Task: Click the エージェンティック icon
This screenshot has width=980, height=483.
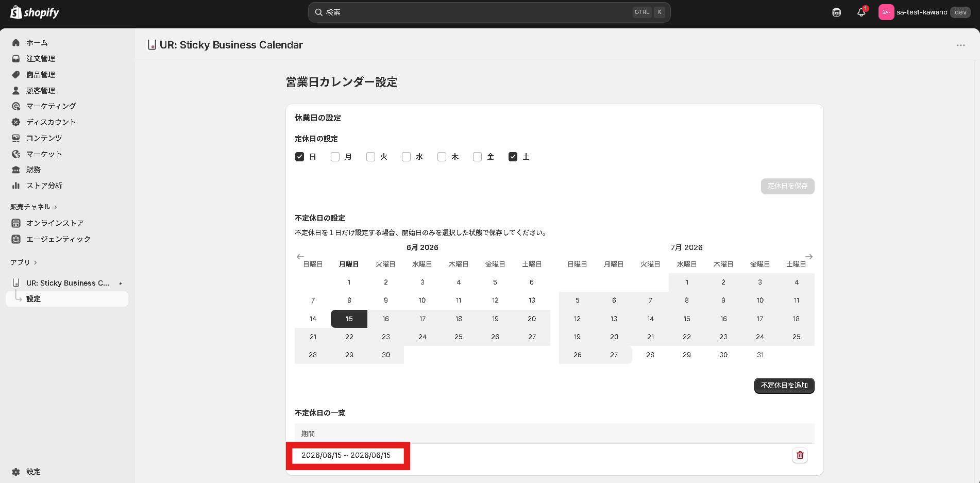Action: pos(16,239)
